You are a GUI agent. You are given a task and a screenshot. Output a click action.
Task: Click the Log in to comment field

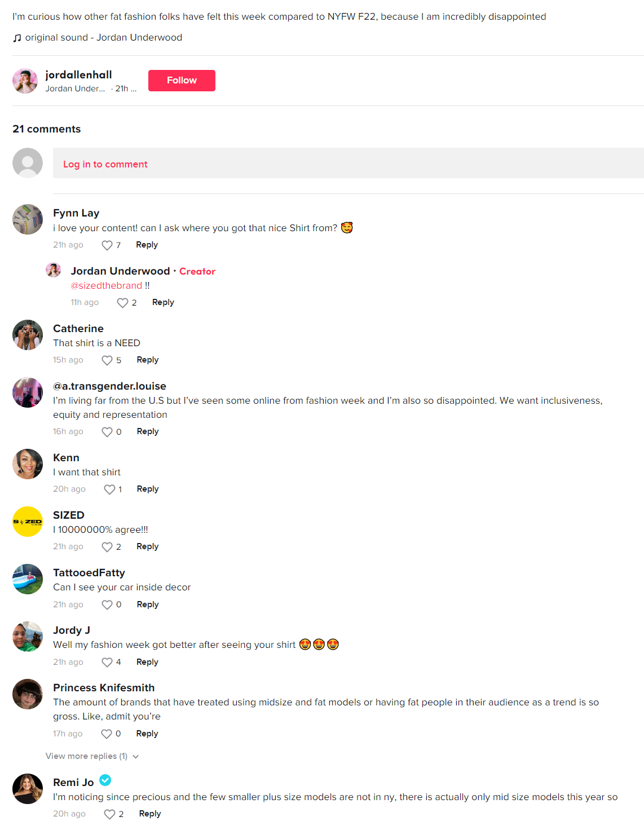click(349, 163)
